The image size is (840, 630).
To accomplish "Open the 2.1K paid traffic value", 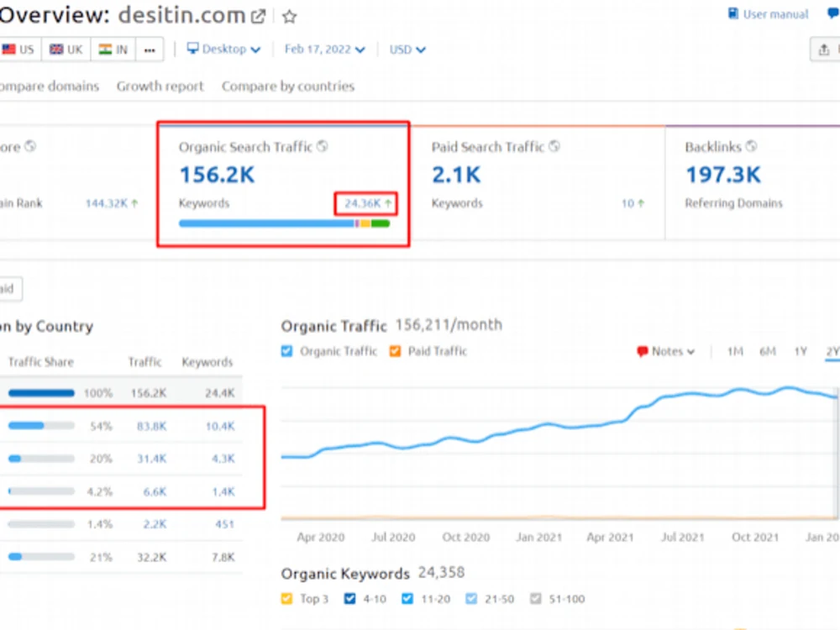I will click(x=456, y=175).
